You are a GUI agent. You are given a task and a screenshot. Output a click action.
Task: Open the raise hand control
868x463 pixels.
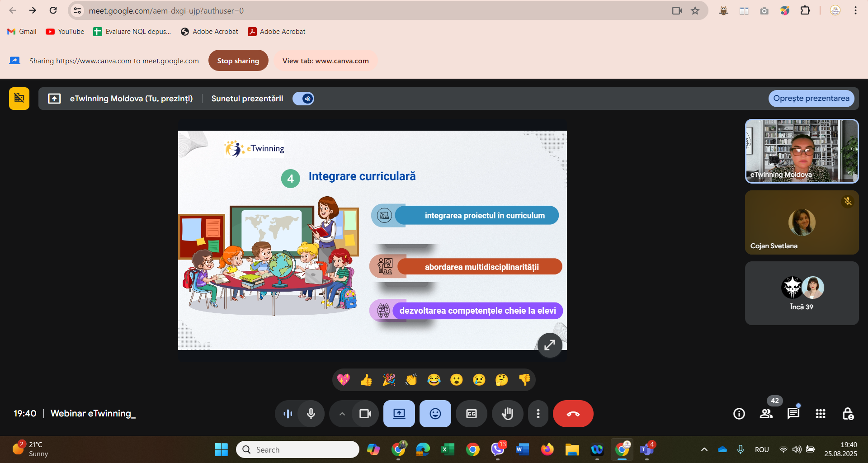[507, 414]
